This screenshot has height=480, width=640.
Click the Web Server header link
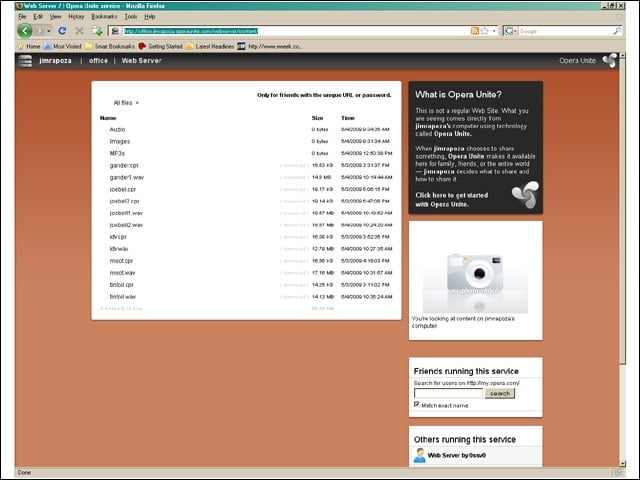142,61
